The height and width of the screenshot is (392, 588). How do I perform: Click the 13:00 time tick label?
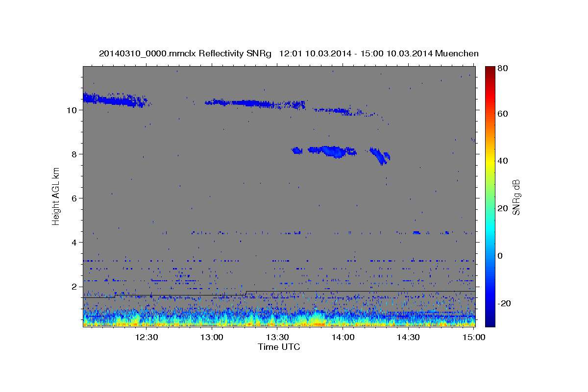pos(212,337)
